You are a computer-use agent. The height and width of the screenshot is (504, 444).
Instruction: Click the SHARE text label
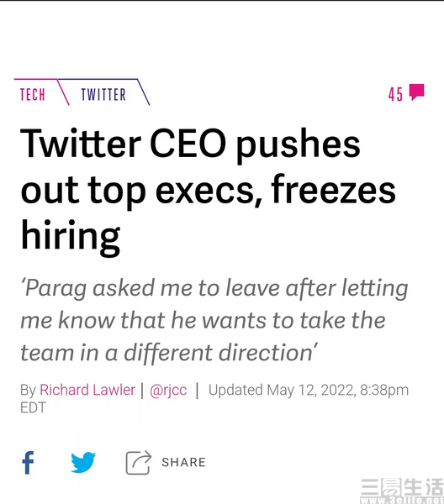tap(183, 462)
